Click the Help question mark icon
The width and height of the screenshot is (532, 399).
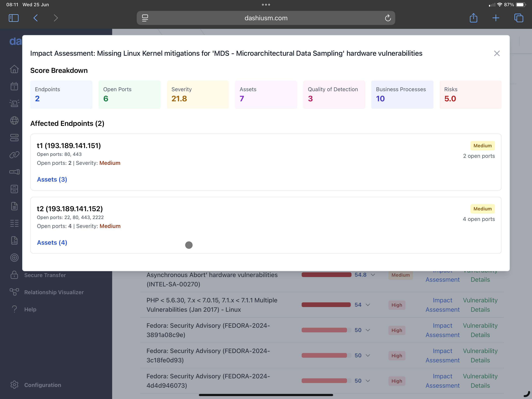tap(14, 309)
